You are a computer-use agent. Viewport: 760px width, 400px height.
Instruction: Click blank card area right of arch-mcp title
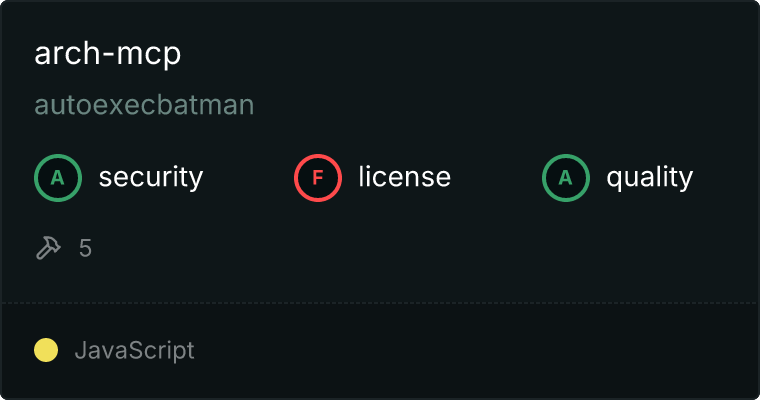click(x=450, y=54)
